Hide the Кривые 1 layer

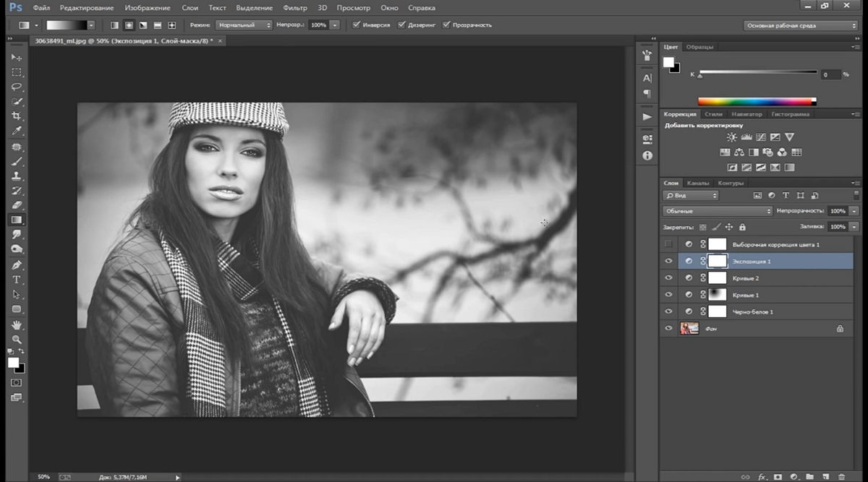pos(668,295)
